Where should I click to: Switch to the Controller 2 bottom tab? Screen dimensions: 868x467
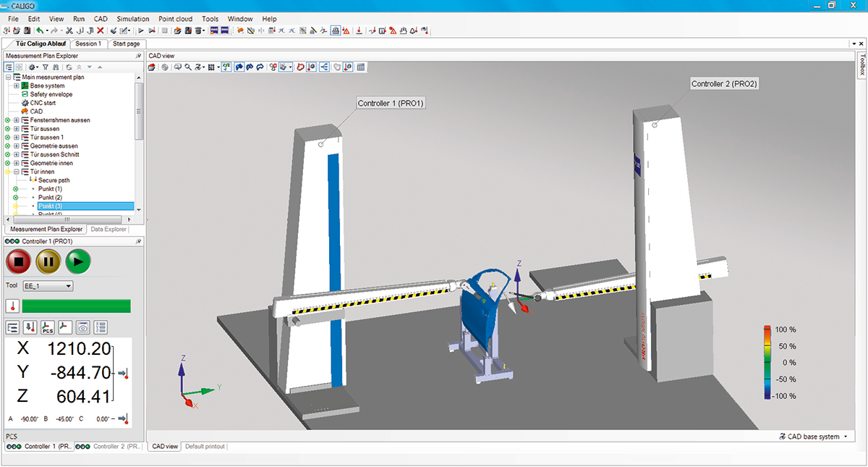(109, 447)
